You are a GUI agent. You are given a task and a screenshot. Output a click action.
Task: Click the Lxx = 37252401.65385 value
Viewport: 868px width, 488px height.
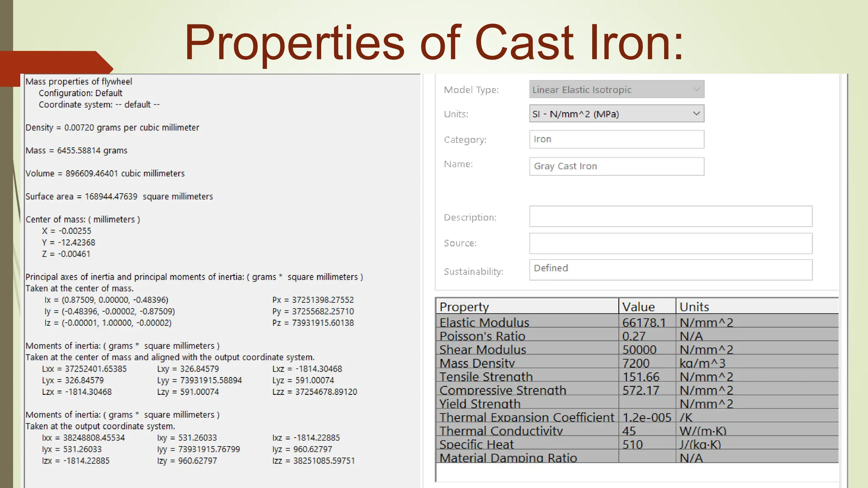point(84,369)
